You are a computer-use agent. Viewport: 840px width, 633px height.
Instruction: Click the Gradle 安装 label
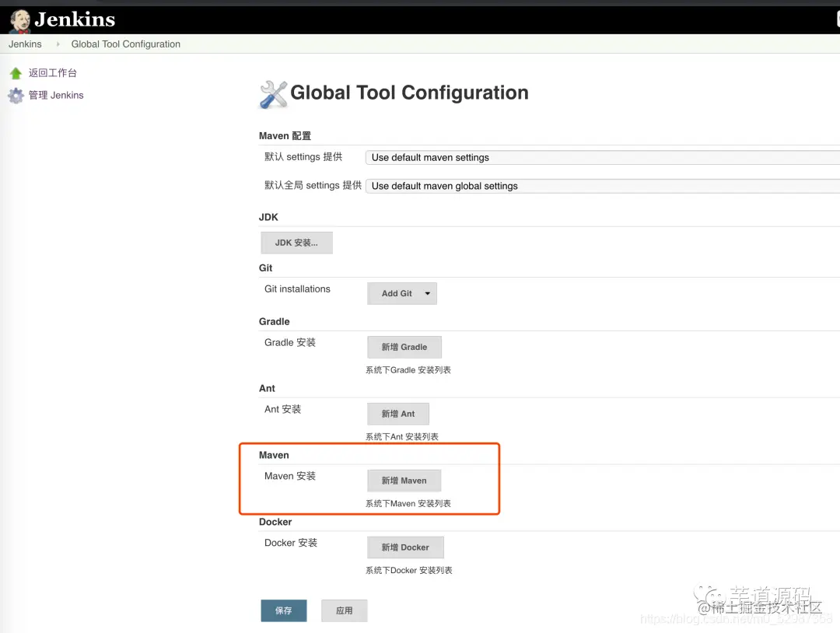290,342
